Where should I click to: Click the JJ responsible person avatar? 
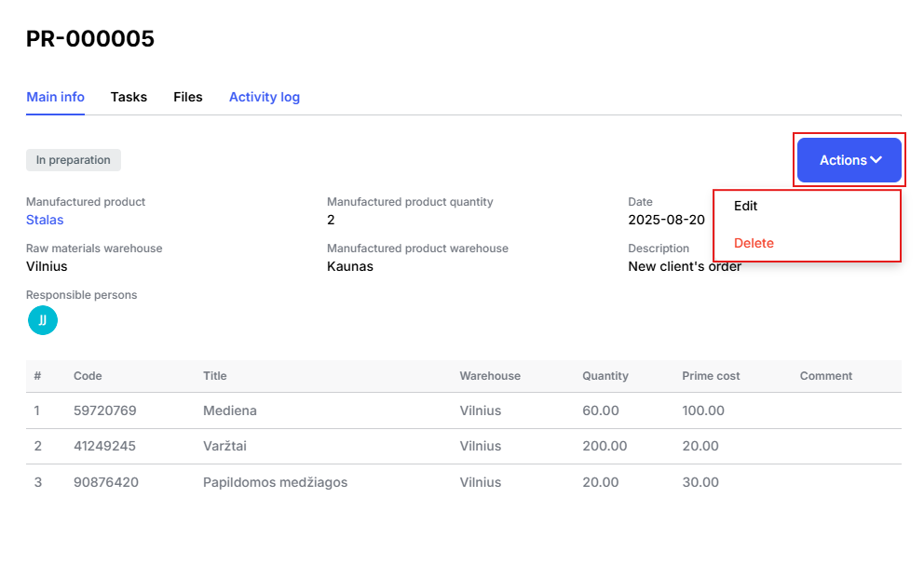[x=43, y=320]
